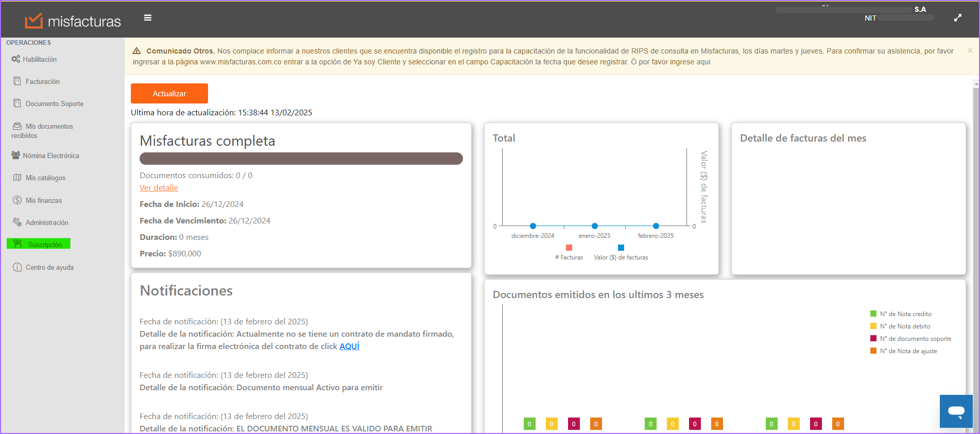Click the Ultima hora de actualización text
Image resolution: width=980 pixels, height=434 pixels.
click(221, 112)
